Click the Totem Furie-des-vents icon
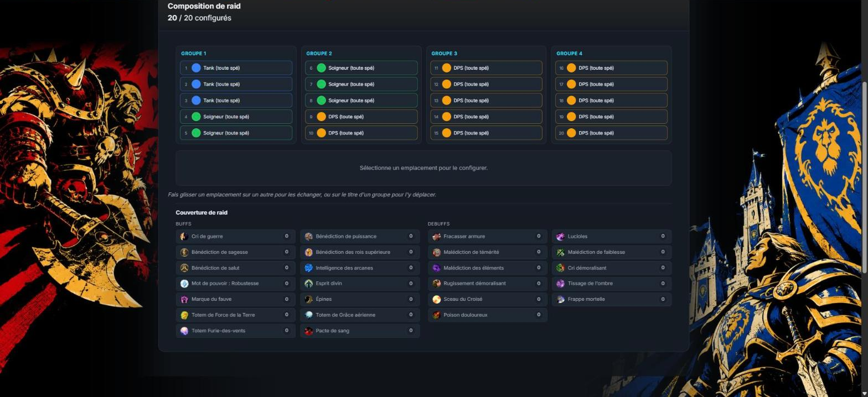 184,331
